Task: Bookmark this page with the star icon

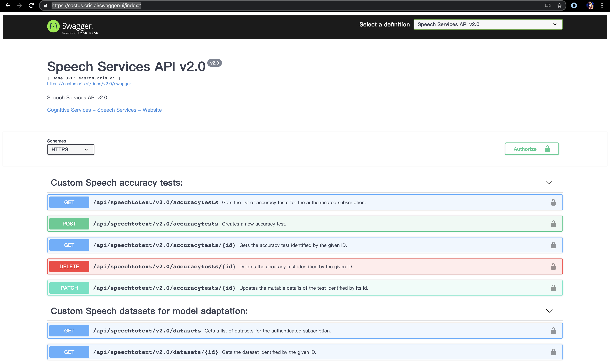Action: pos(559,5)
